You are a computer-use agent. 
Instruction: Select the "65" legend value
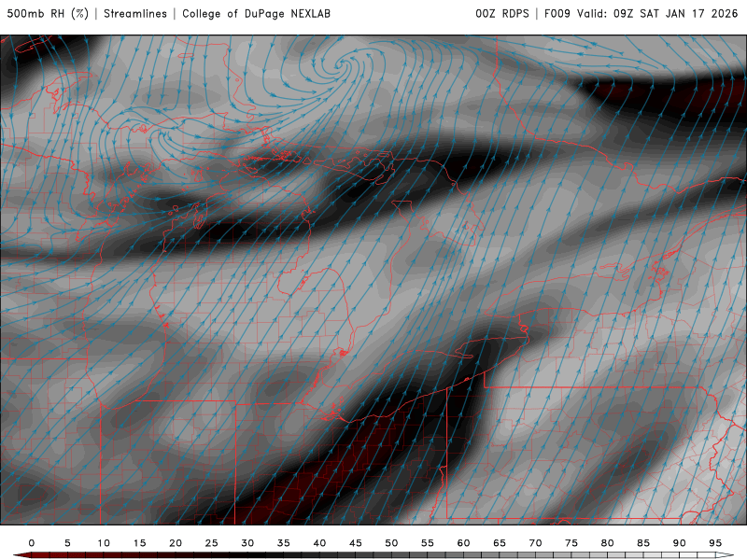pyautogui.click(x=500, y=543)
